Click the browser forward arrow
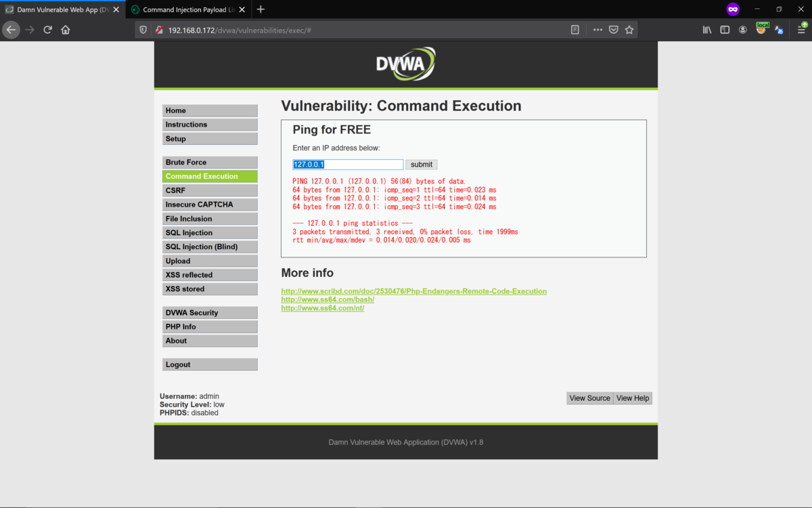Screen dimensions: 812x508 [x=29, y=30]
